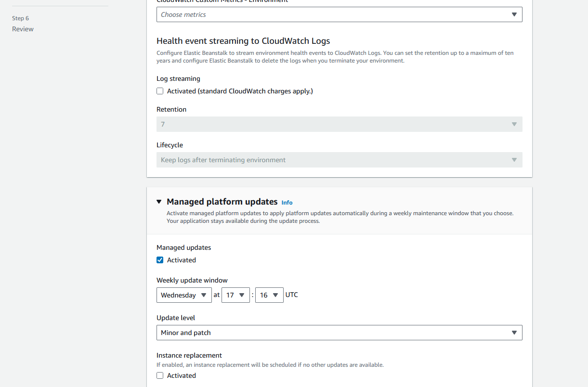
Task: Click the arrow next to minute value 16
Action: (275, 295)
